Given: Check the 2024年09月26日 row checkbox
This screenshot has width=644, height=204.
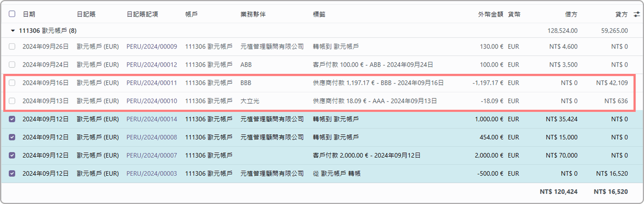Looking at the screenshot, I should 12,47.
